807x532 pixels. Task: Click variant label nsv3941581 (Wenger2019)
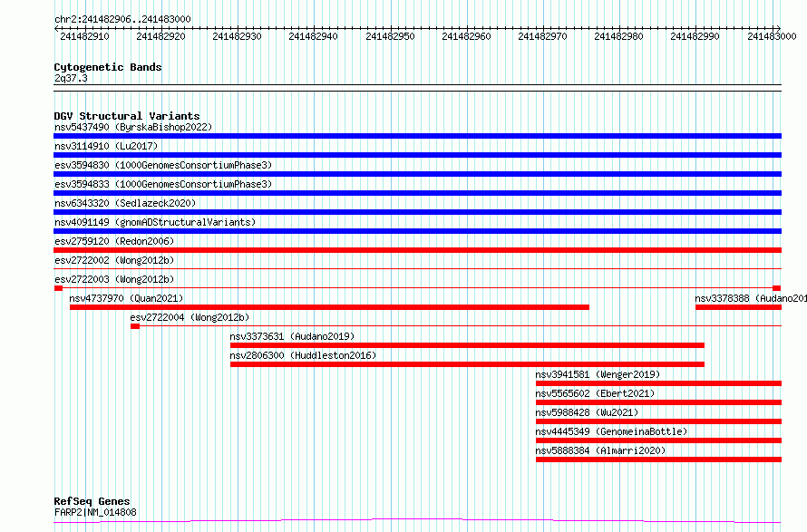tap(598, 374)
